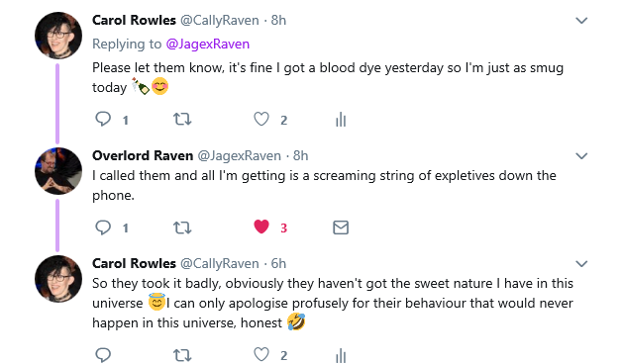
Task: Open the @JagexRaven mention link
Action: [x=207, y=44]
